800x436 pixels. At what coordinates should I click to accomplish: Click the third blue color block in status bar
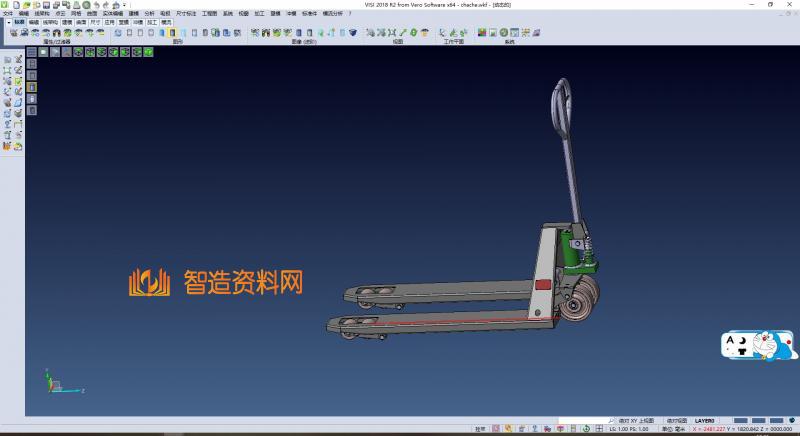pos(776,421)
